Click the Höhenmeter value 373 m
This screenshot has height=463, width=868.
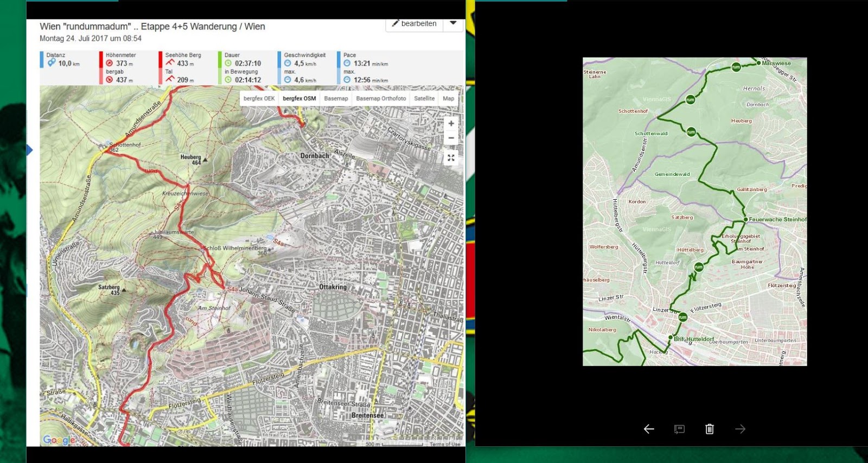[124, 64]
